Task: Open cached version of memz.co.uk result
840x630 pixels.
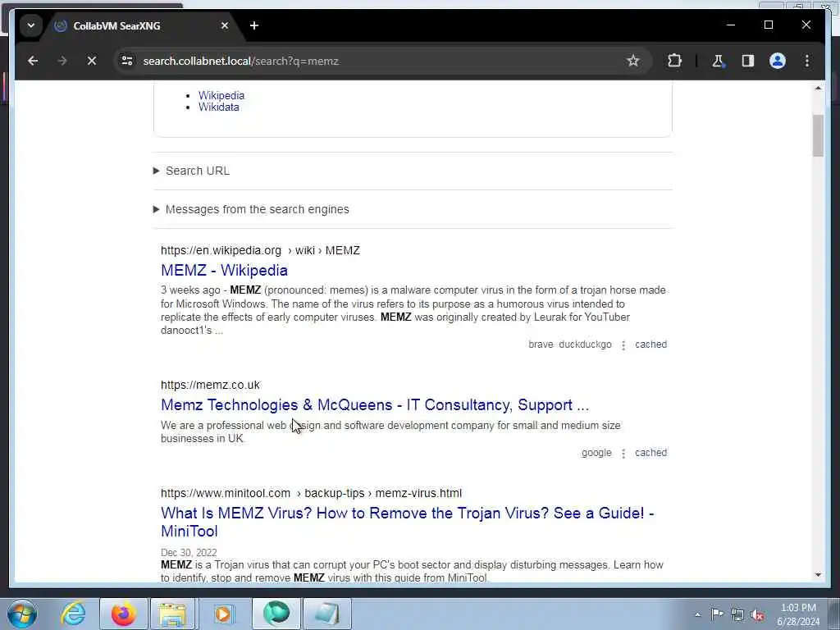Action: pyautogui.click(x=651, y=453)
